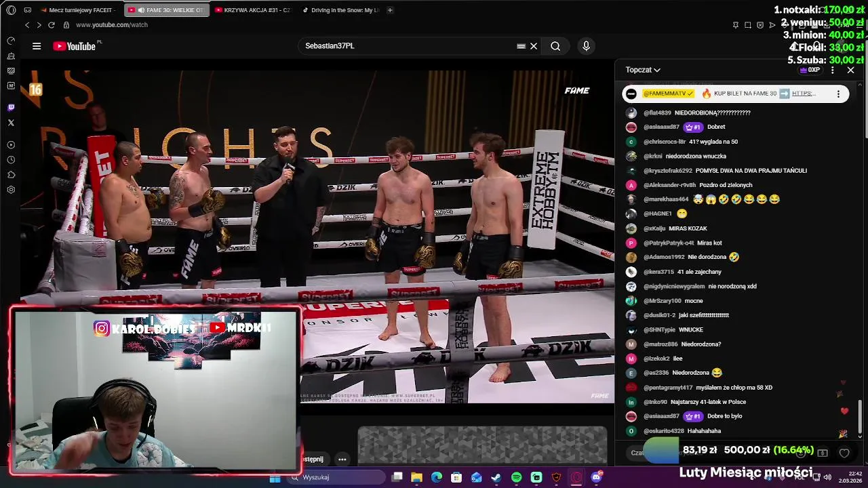Image resolution: width=868 pixels, height=488 pixels.
Task: Click the send arrow icon in address bar
Action: click(772, 25)
